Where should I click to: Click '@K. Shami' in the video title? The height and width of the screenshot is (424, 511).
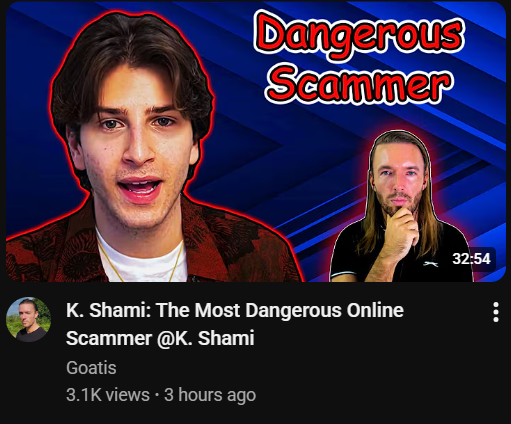click(205, 338)
